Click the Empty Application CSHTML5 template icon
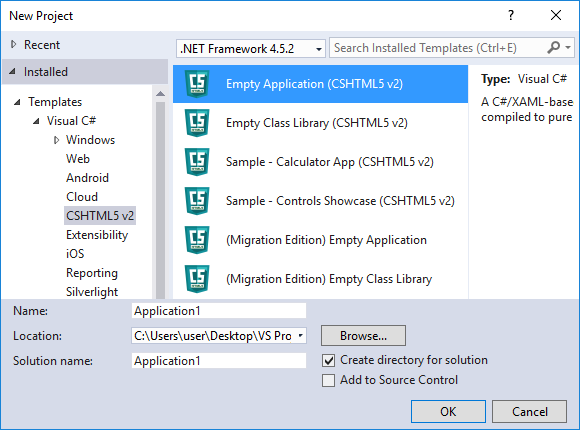The image size is (580, 430). [197, 84]
